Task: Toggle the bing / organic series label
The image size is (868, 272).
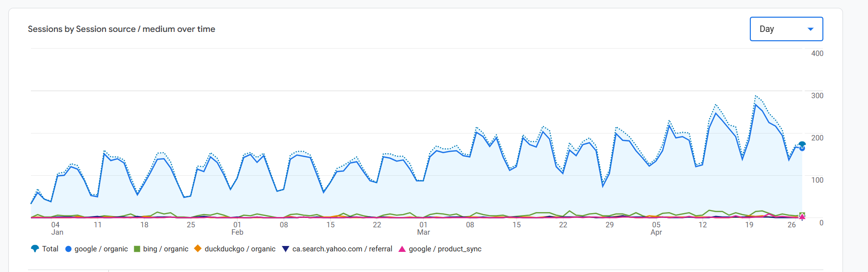Action: [166, 249]
